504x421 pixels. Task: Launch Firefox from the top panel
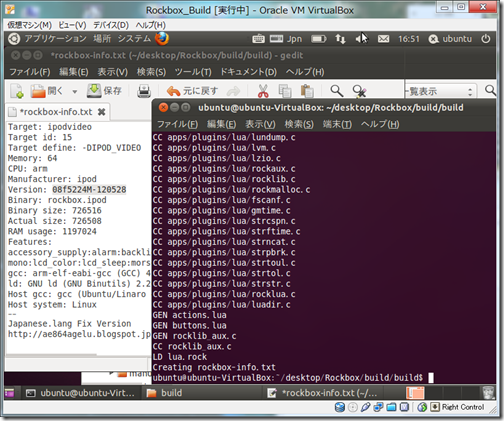(x=162, y=39)
